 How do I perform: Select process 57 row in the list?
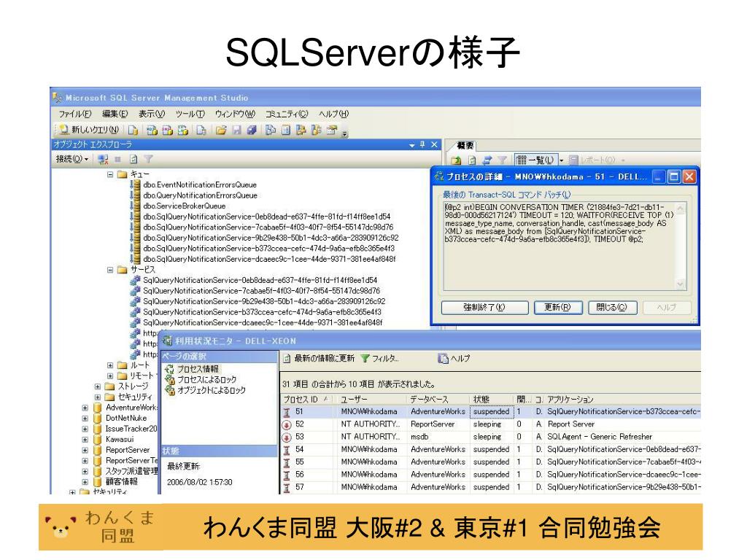click(x=491, y=487)
